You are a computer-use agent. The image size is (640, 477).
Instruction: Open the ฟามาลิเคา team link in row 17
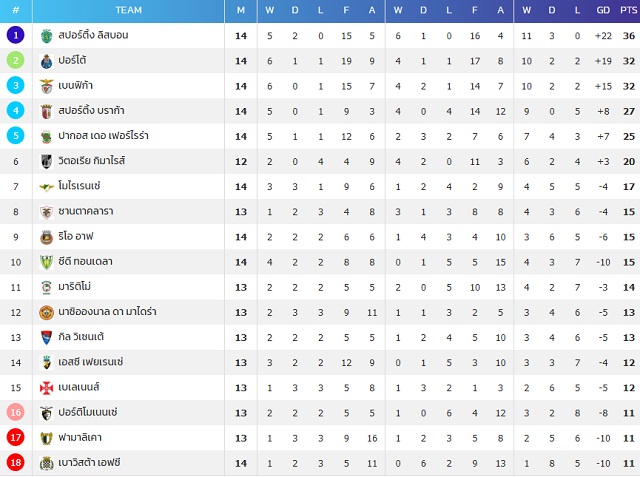(80, 437)
